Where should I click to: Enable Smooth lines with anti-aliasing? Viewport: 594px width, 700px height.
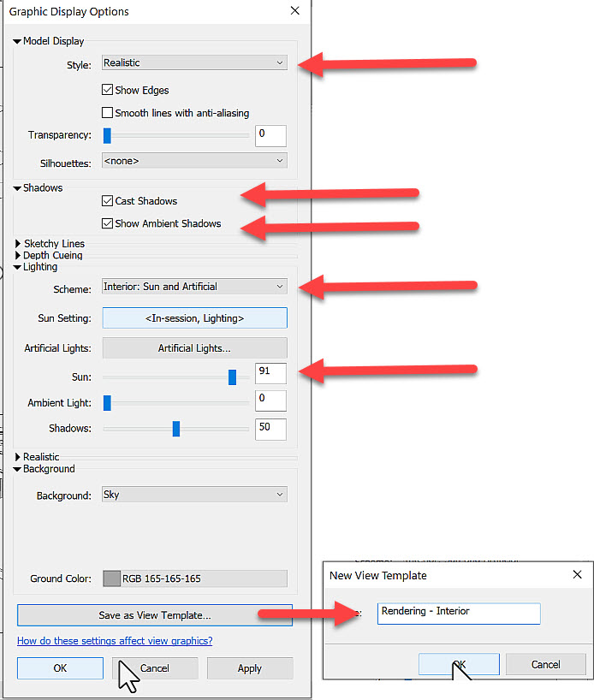pyautogui.click(x=108, y=113)
